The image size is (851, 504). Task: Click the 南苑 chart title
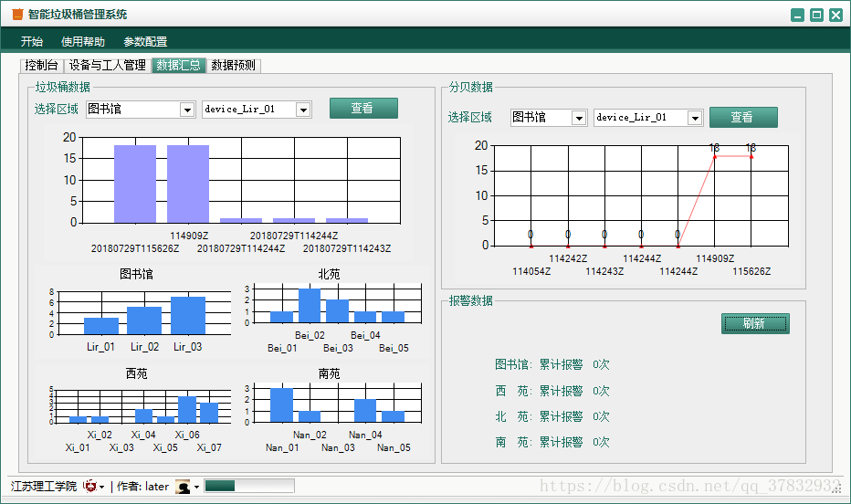pyautogui.click(x=329, y=373)
